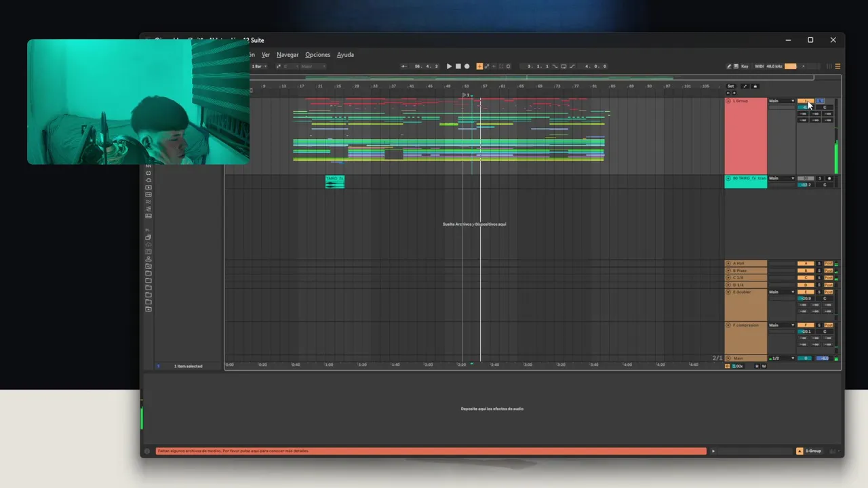
Task: Open the Navegar menu
Action: coord(288,55)
